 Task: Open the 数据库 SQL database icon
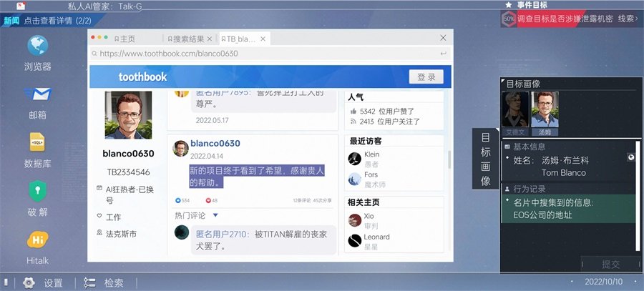[x=37, y=142]
